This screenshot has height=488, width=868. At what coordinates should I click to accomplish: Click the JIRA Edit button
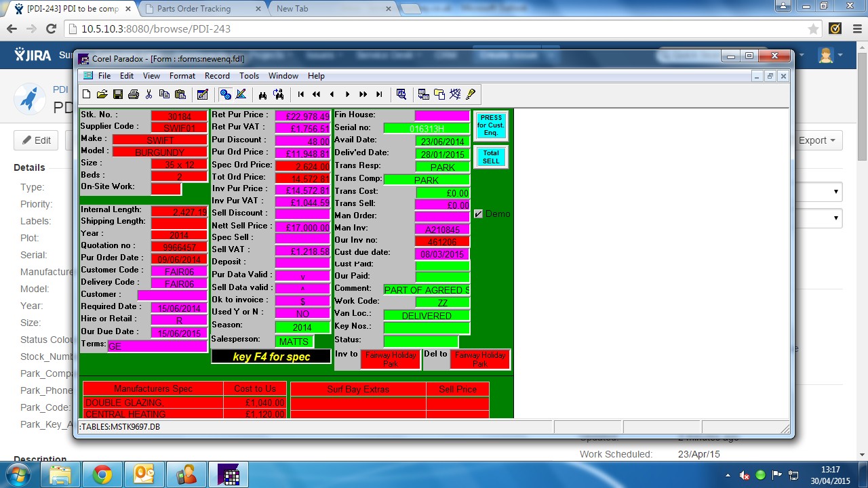tap(37, 140)
